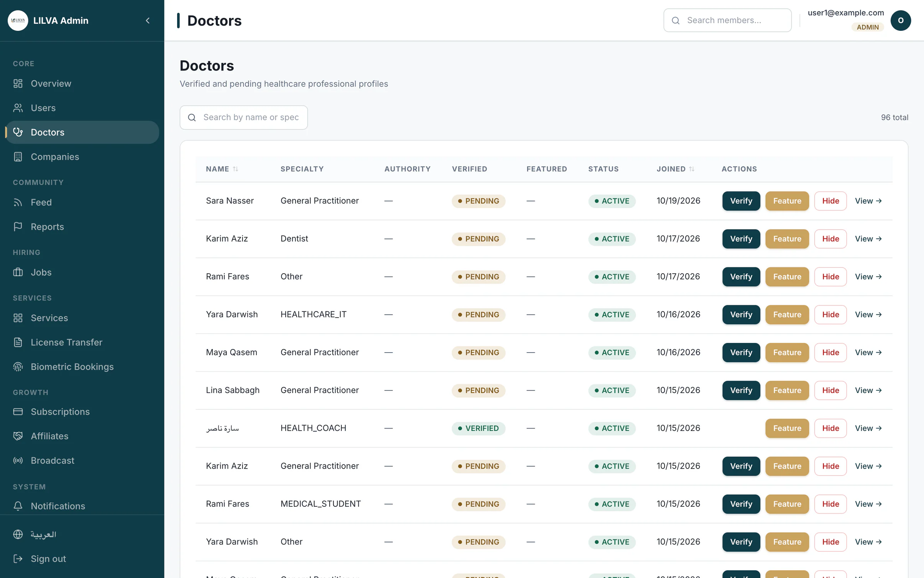Click the Broadcast radio icon

[18, 460]
